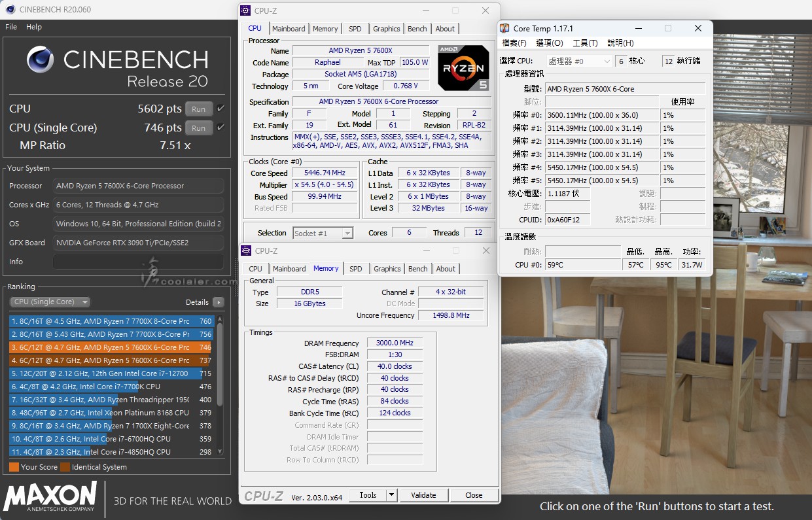812x520 pixels.
Task: Click the CPU-Z title icon of the memory timings window
Action: [x=246, y=251]
